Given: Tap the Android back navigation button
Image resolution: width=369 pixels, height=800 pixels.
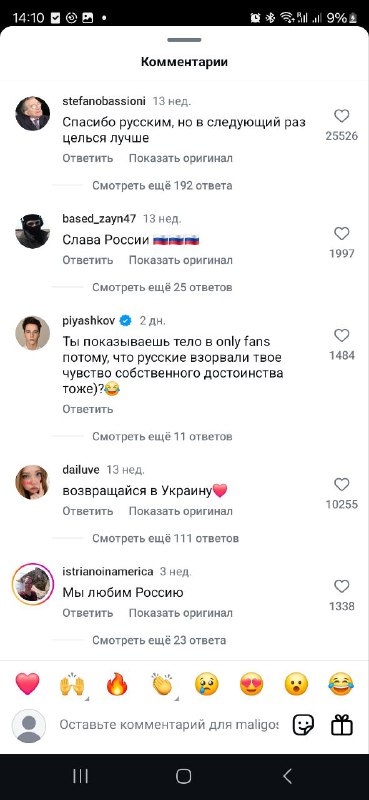Looking at the screenshot, I should [x=287, y=777].
